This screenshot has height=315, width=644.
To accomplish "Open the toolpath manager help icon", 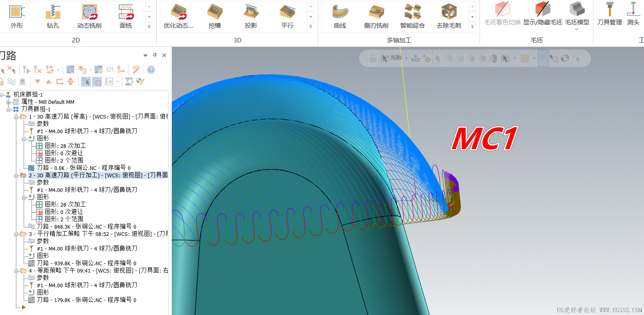I will point(151,70).
